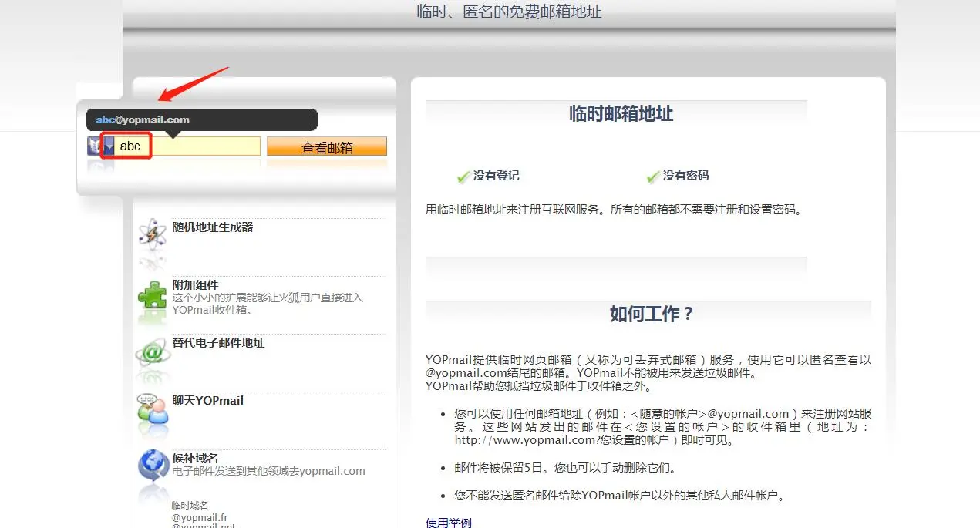Image resolution: width=980 pixels, height=528 pixels.
Task: Click the 临时邮箱地址 heading
Action: [621, 113]
